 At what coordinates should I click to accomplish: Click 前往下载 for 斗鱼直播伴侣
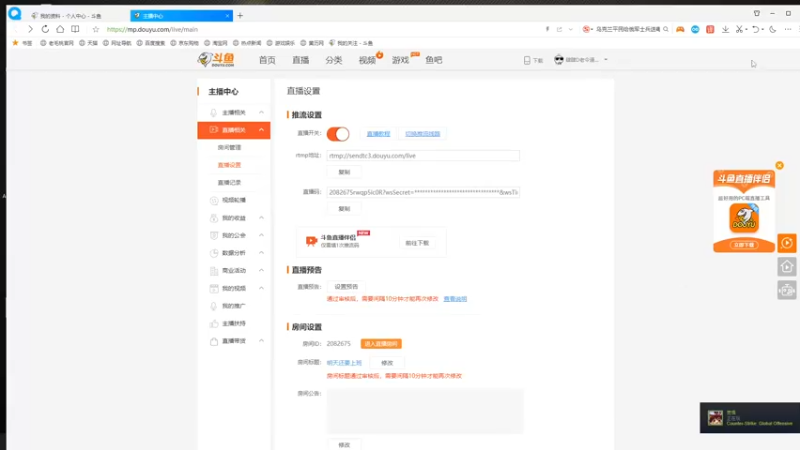417,243
